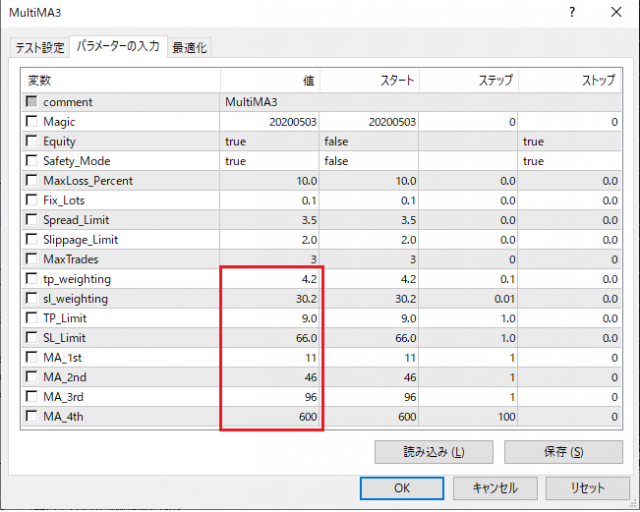The image size is (640, 512).
Task: Click the 読み込み (L) load button
Action: click(x=434, y=452)
